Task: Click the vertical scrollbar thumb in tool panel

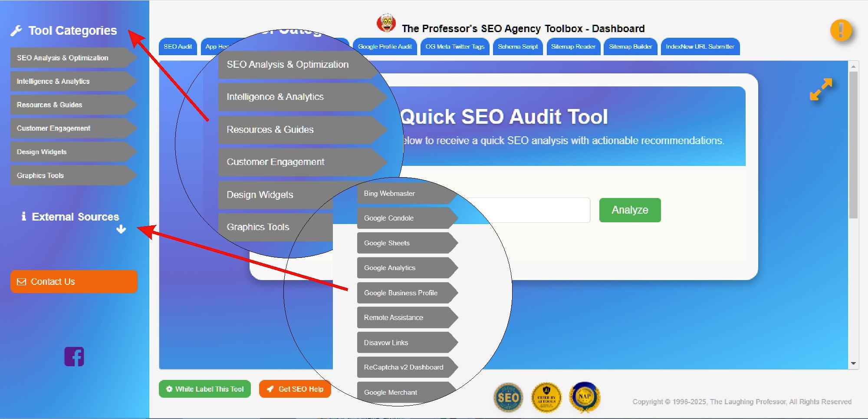Action: [853, 145]
